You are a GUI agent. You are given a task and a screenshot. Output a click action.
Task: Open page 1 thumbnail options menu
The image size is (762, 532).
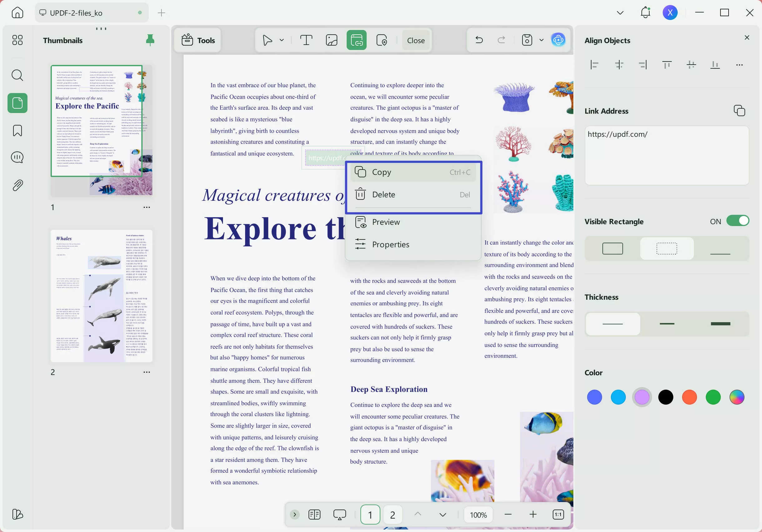coord(146,207)
